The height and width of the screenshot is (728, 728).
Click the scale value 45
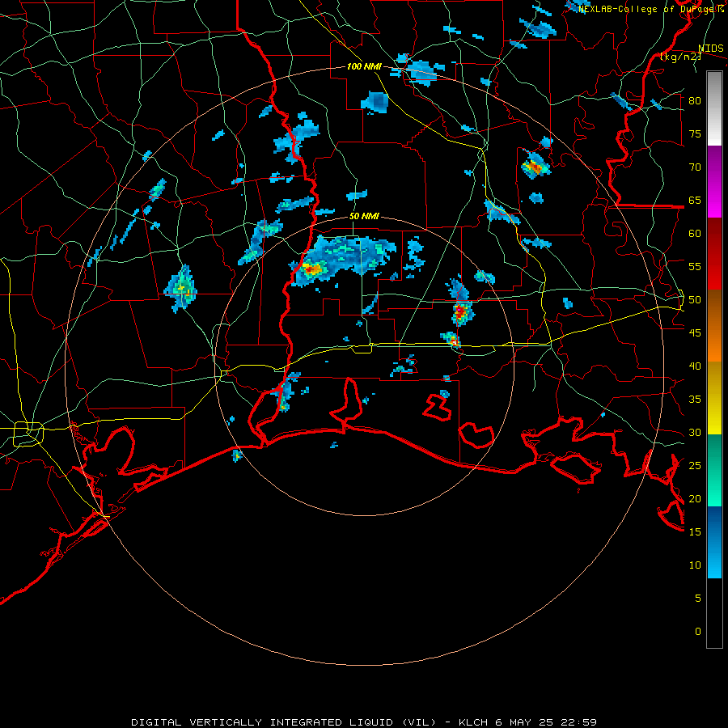tap(695, 333)
